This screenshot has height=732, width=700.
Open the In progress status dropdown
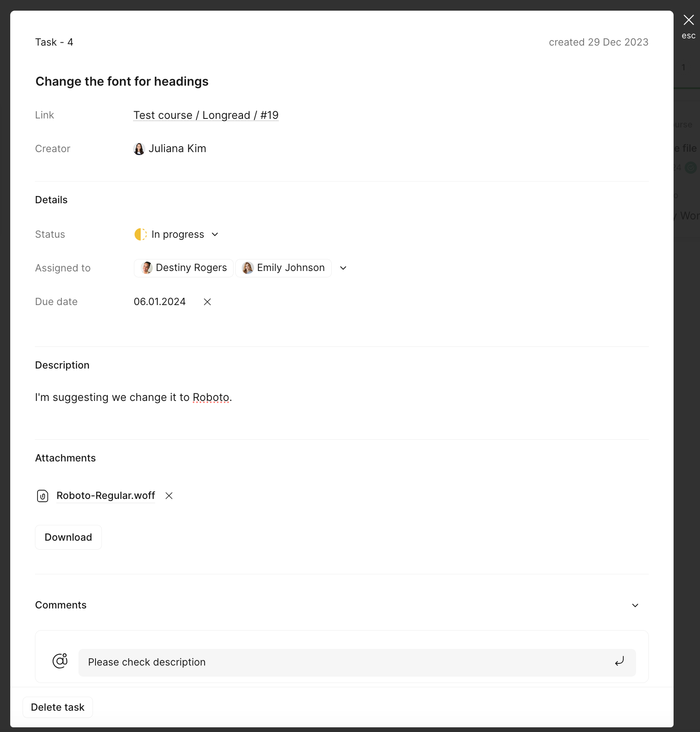pos(177,234)
